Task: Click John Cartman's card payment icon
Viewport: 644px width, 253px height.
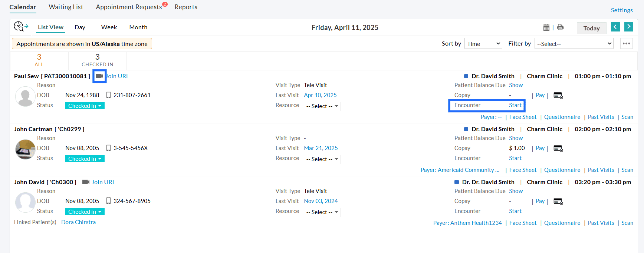Action: [x=558, y=148]
